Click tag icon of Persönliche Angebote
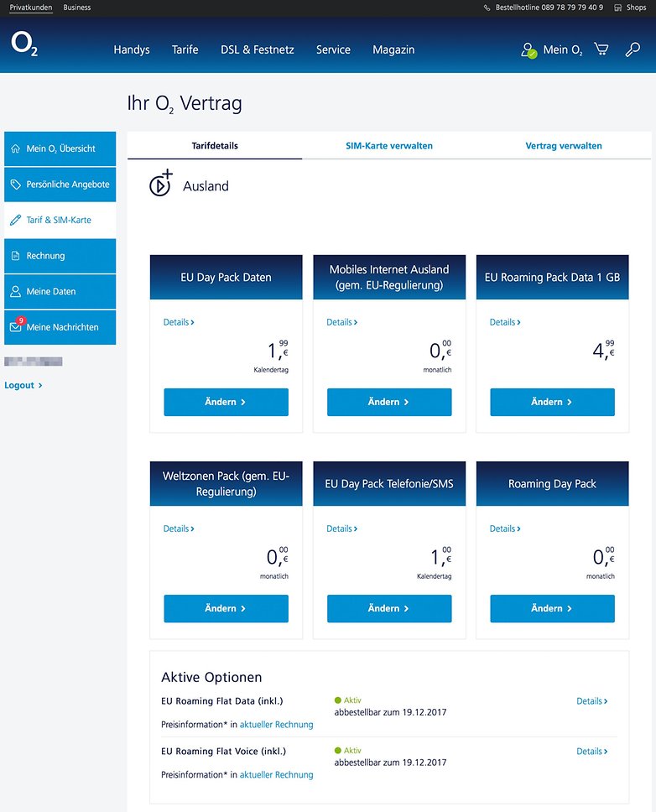Viewport: 656px width, 812px height. (x=16, y=185)
